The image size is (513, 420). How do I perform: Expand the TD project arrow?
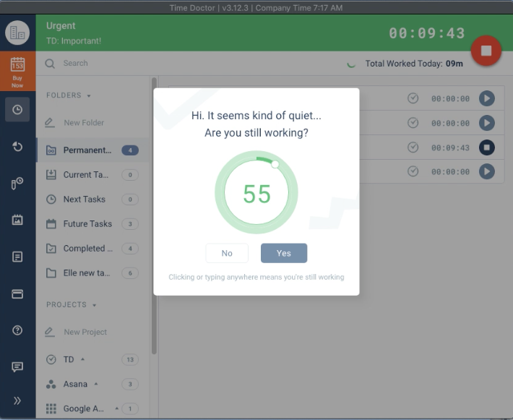coord(83,359)
